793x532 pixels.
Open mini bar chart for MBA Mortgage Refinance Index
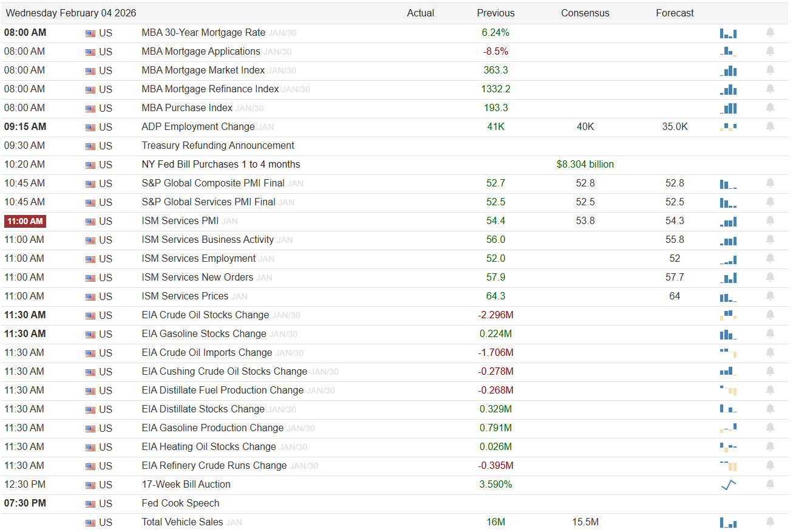728,89
